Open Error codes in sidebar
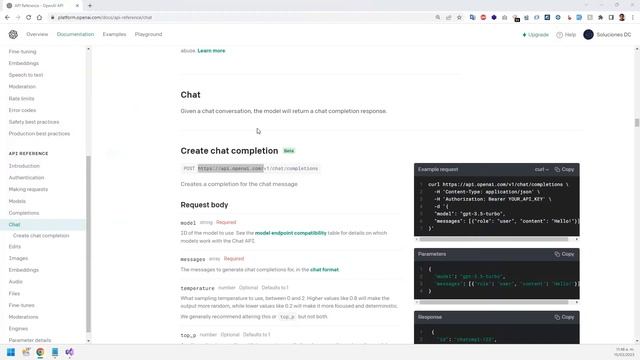The width and height of the screenshot is (640, 360). 22,110
